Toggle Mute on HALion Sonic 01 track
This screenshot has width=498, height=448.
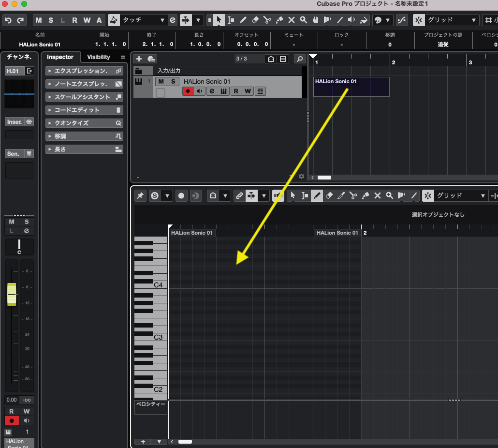pos(161,82)
